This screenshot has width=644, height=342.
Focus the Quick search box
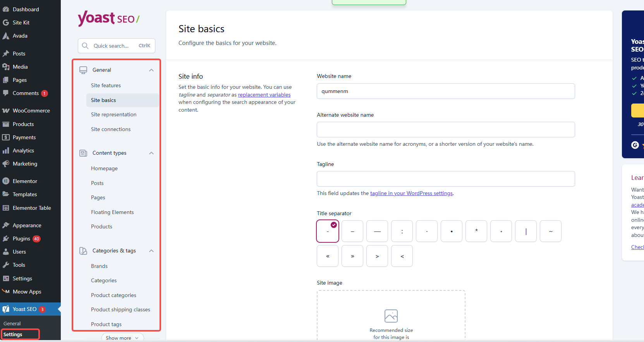tap(117, 46)
